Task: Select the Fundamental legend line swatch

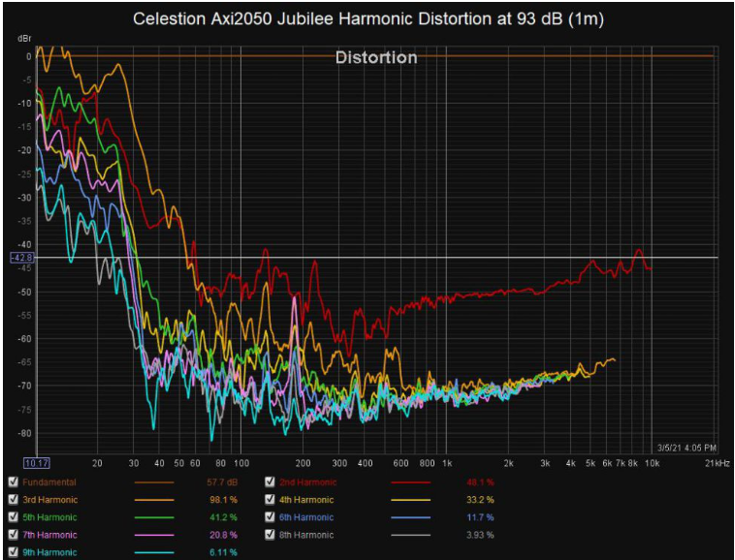Action: point(154,482)
